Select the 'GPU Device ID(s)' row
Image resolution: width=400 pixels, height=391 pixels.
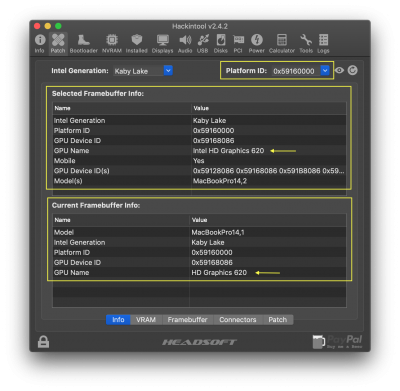point(199,171)
